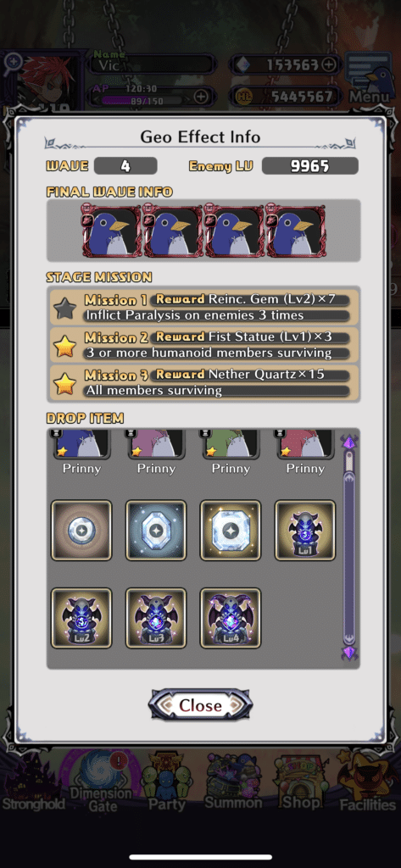The width and height of the screenshot is (401, 868).
Task: Tap the Mission 1 gray star row
Action: tap(203, 309)
